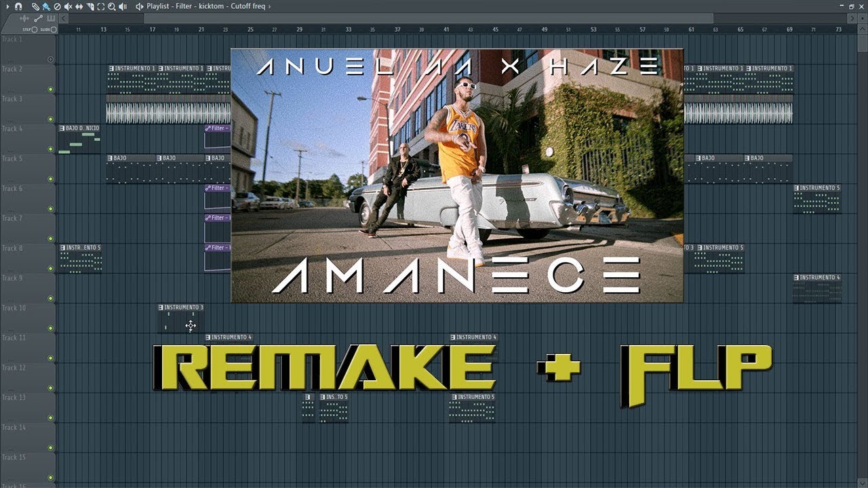The width and height of the screenshot is (868, 488).
Task: Expand the arrow after Cutoff freq title
Action: pyautogui.click(x=270, y=6)
